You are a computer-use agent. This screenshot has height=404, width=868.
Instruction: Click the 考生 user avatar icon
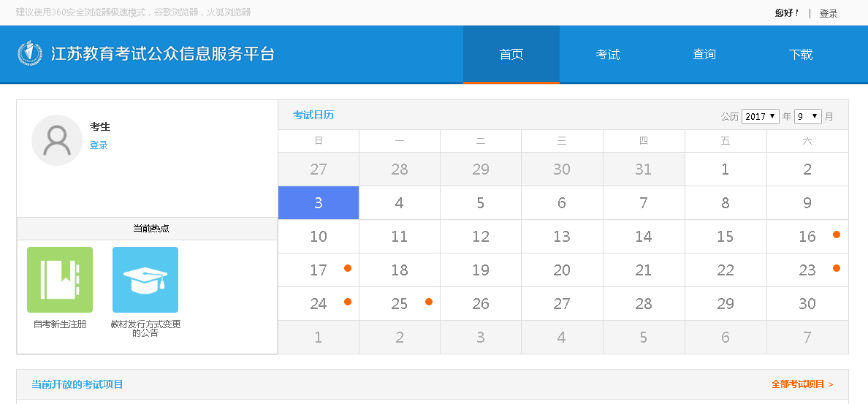(57, 140)
